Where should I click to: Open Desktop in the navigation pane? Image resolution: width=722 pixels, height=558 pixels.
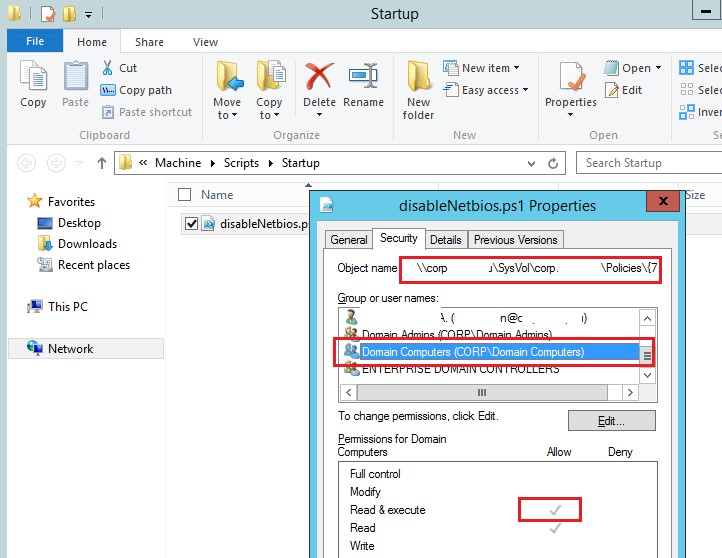[x=69, y=223]
